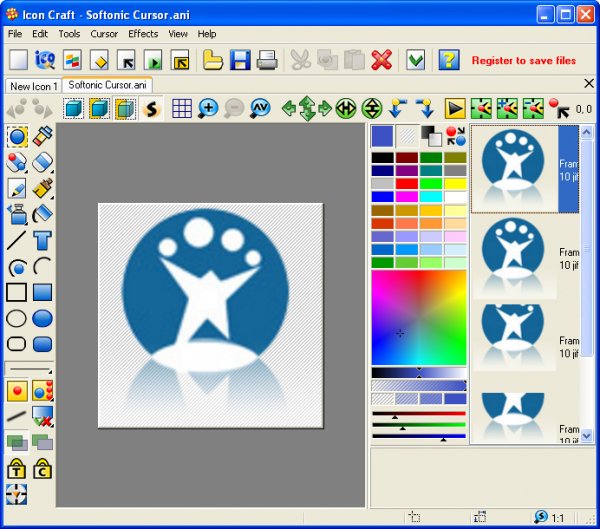Viewport: 600px width, 529px height.
Task: Flip image horizontally
Action: [346, 109]
